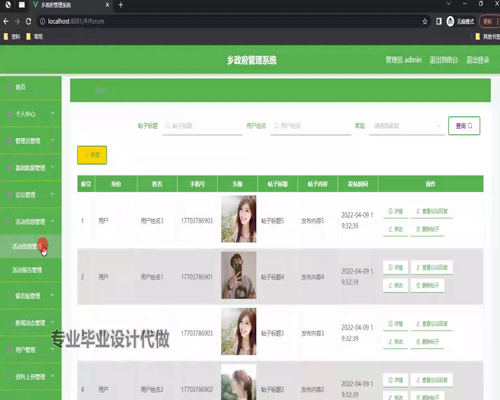Click 查看论坛回复 for 帖子标题3 row
The width and height of the screenshot is (500, 400).
tap(432, 324)
